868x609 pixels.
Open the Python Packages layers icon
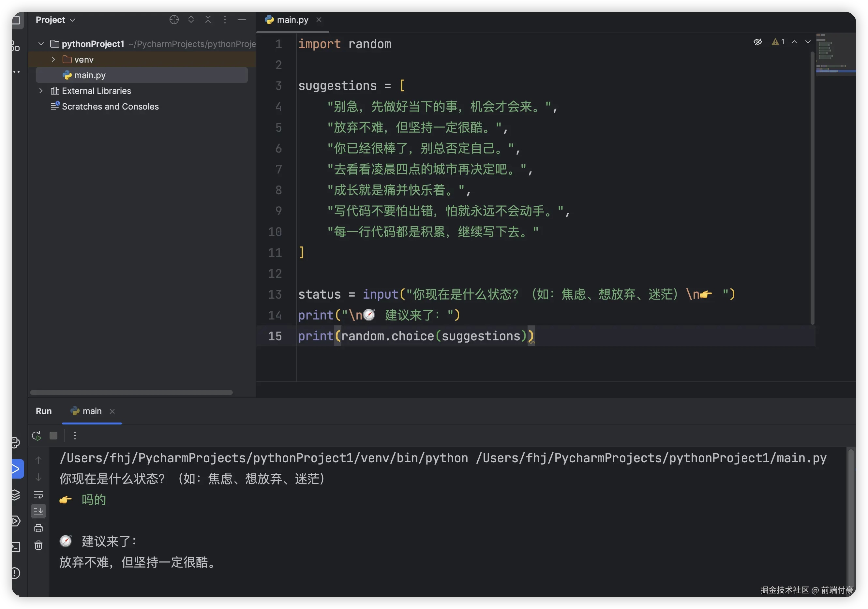tap(16, 495)
